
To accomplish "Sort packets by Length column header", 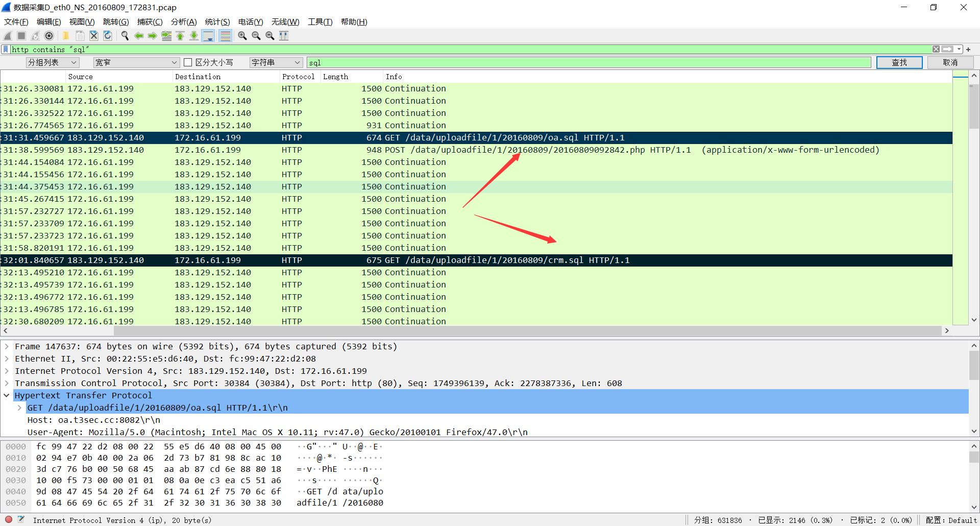I will (x=352, y=77).
